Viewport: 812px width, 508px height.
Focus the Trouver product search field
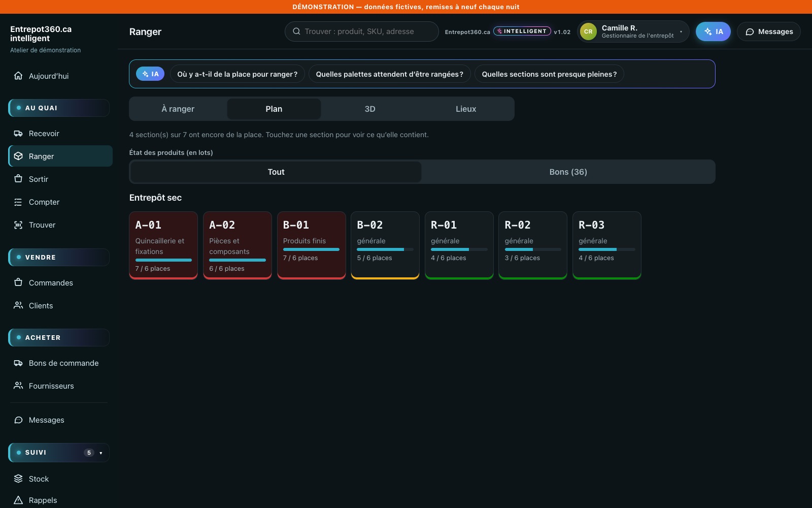362,31
